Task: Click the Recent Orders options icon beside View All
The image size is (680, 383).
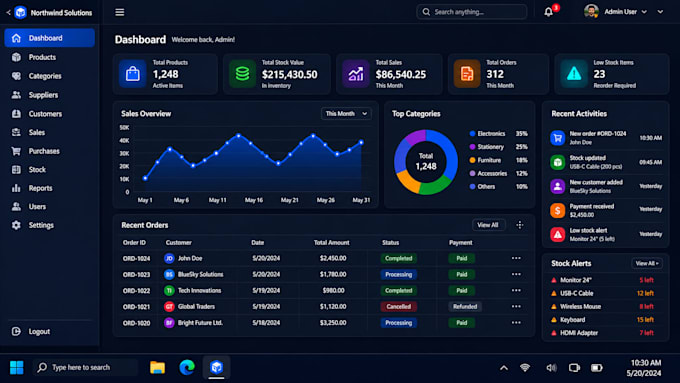Action: 520,225
